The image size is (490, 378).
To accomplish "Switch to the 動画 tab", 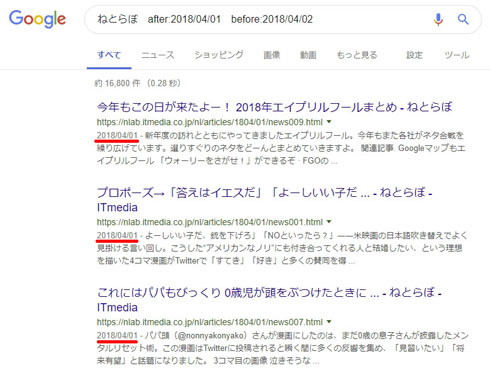I will point(308,55).
